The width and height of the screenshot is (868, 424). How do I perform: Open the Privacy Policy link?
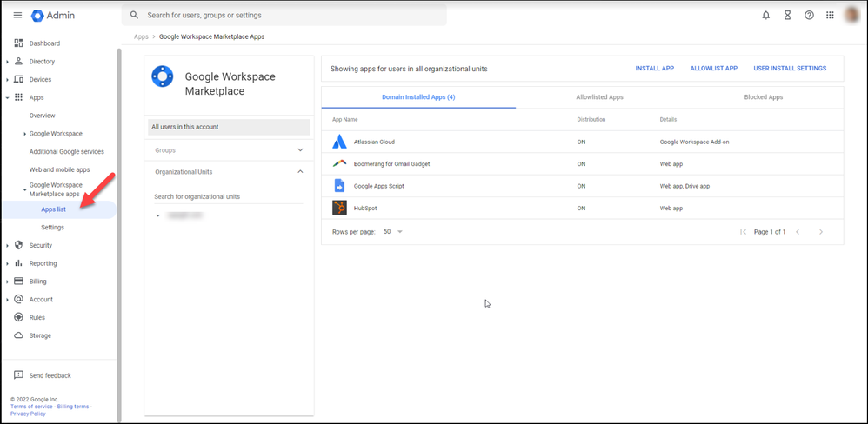(28, 414)
